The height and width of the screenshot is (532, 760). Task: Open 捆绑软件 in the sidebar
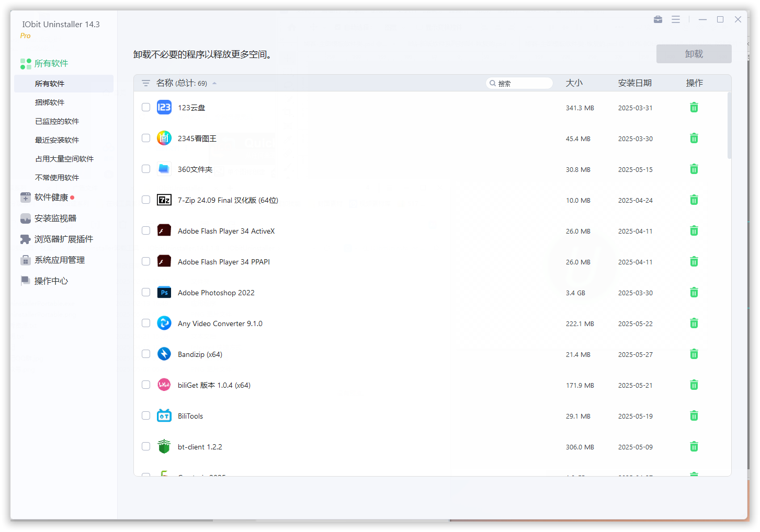50,102
